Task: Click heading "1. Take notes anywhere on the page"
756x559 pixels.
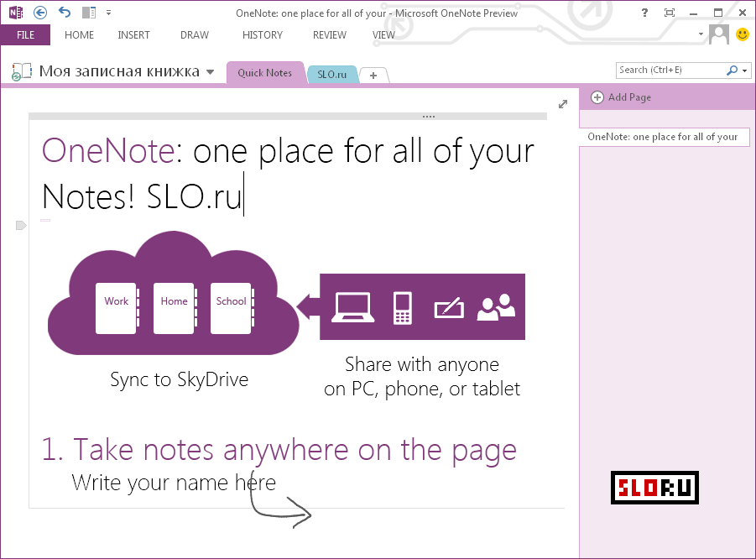Action: tap(279, 451)
